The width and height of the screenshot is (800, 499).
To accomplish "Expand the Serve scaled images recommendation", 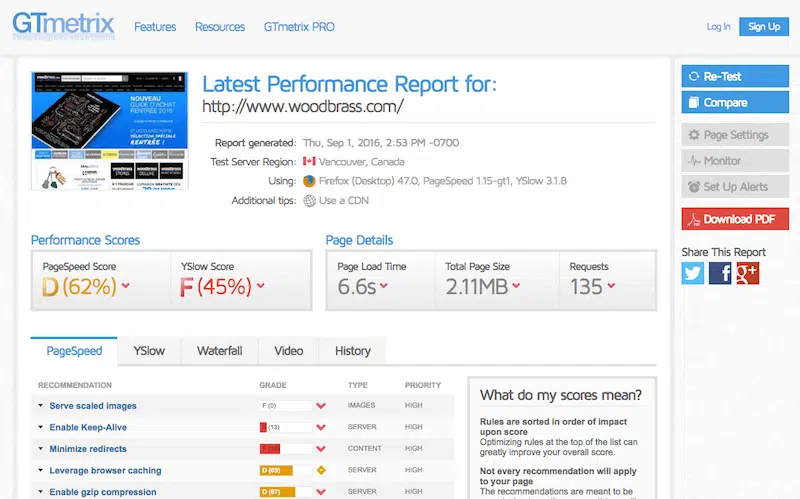I will pos(41,406).
